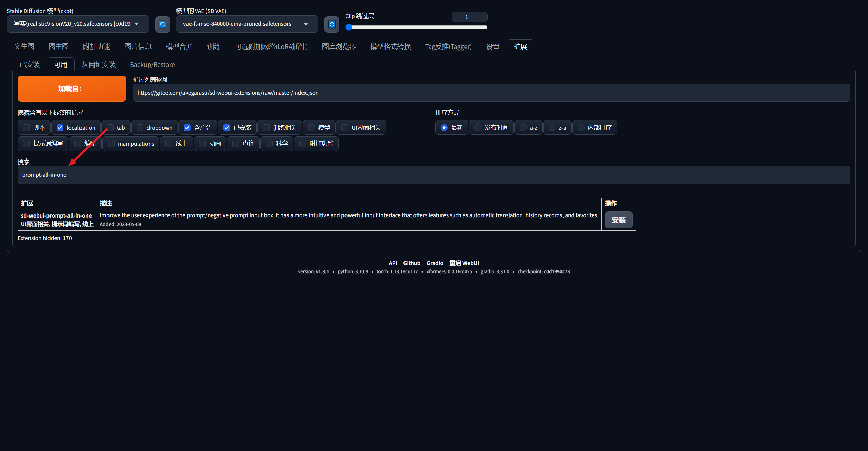Select the 内部排序 radio option
Image resolution: width=868 pixels, height=451 pixels.
[581, 128]
